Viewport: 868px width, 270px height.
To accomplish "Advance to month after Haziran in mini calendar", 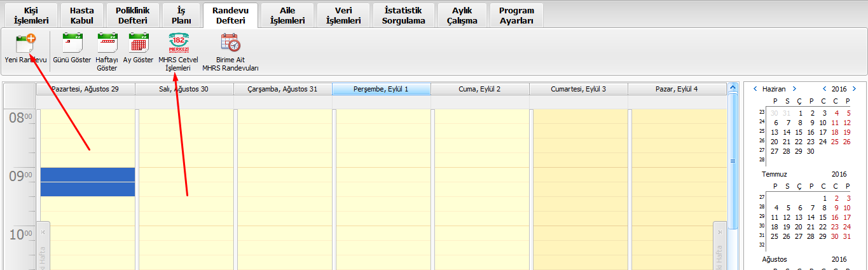I will tap(794, 89).
